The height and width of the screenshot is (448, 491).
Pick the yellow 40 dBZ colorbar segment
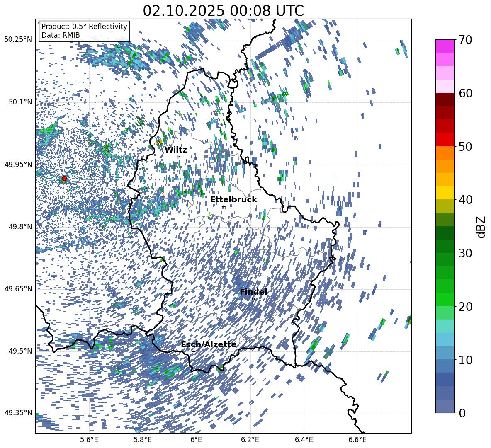(x=445, y=193)
